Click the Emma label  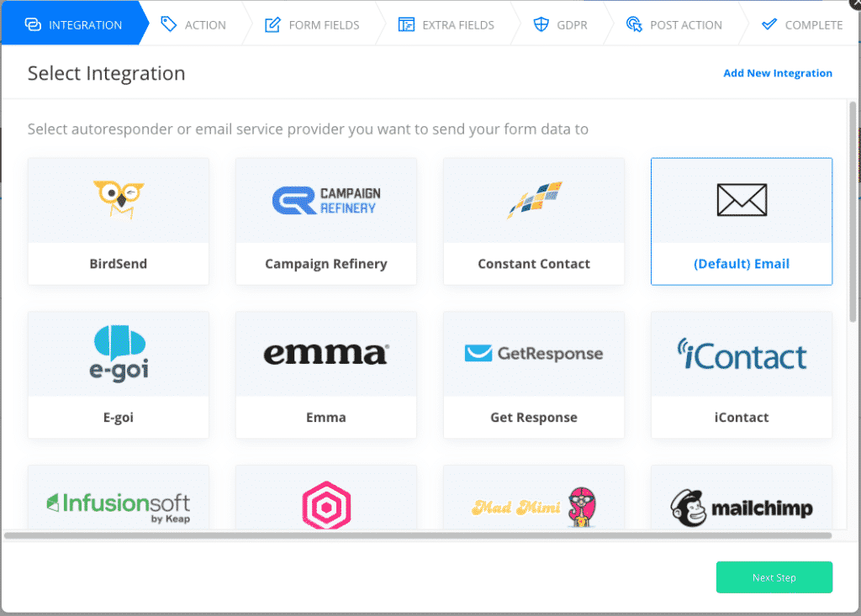(326, 418)
